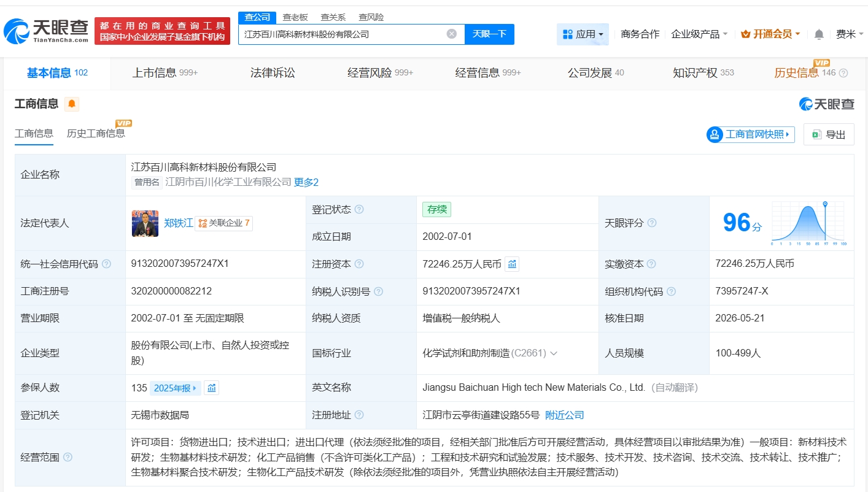Screen dimensions: 868x492
Task: Select 工商注册号 value 320200000082212
Action: coord(171,291)
